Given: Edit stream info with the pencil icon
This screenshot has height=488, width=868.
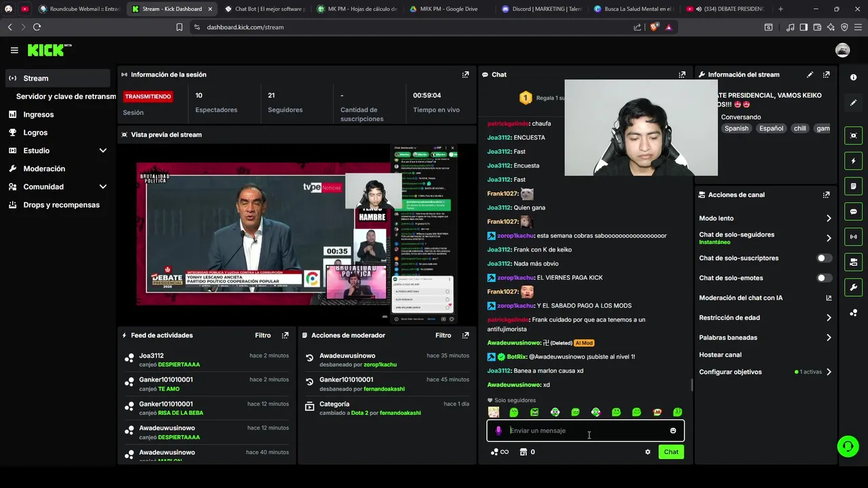Looking at the screenshot, I should pos(810,75).
